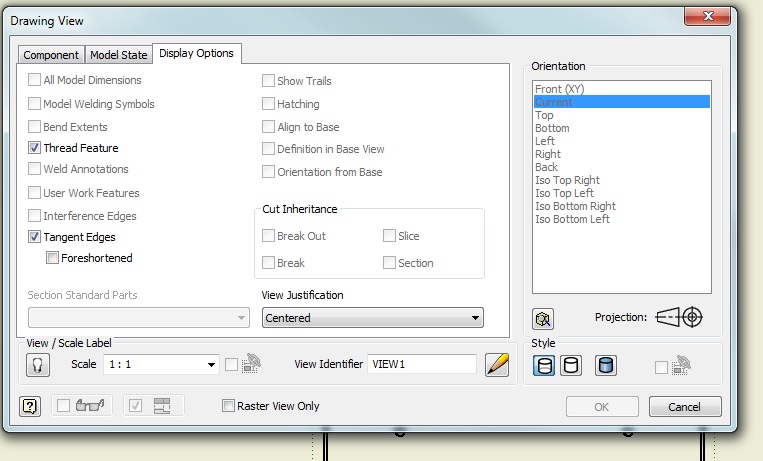Screen dimensions: 763x461
Task: Click the OK button
Action: coord(602,406)
